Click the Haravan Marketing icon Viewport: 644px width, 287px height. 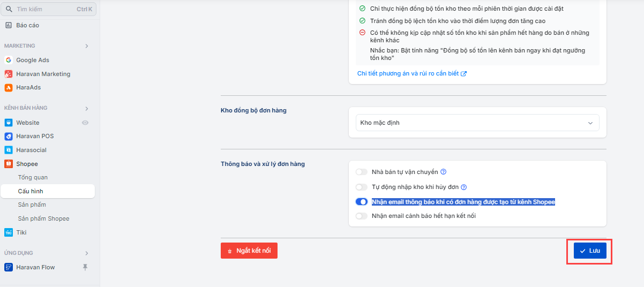(x=9, y=74)
